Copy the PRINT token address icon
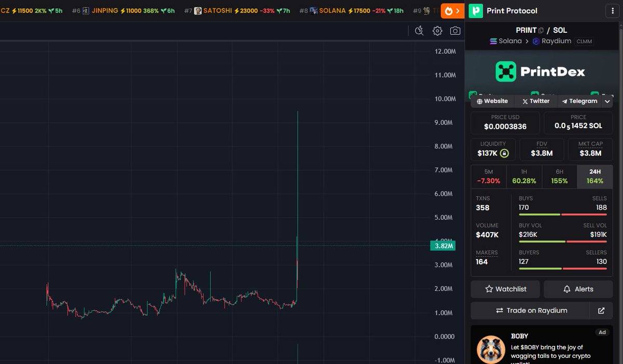The image size is (623, 364). coord(541,31)
